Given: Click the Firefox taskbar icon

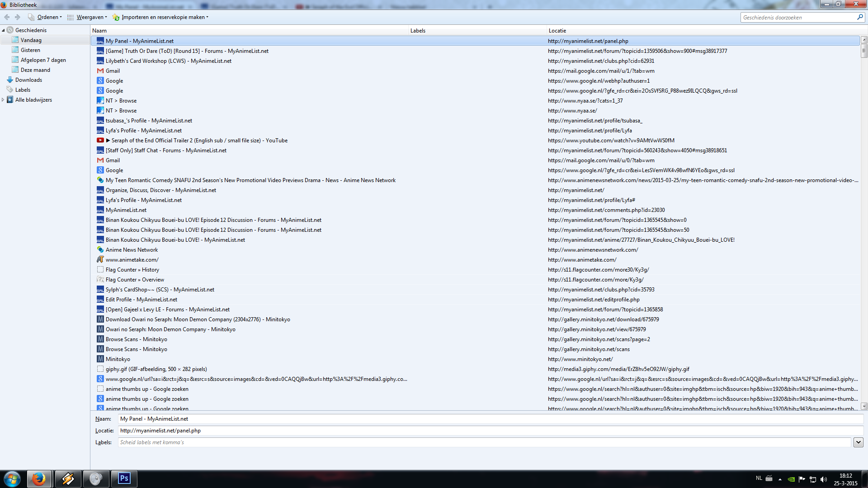Looking at the screenshot, I should coord(39,479).
